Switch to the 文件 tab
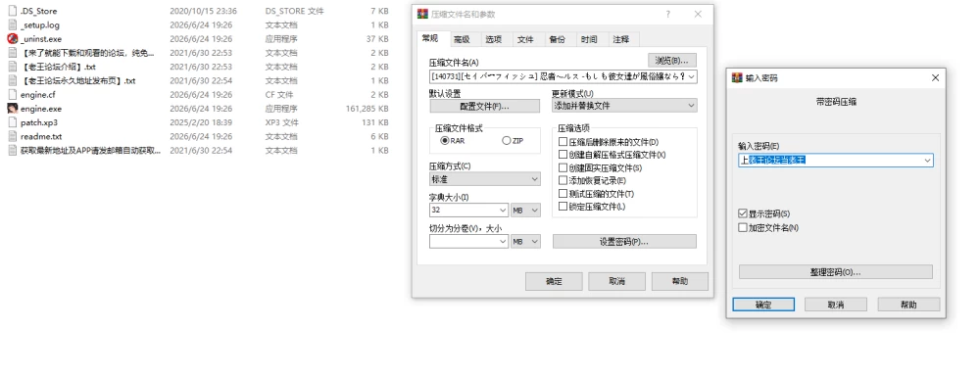Viewport: 980px width, 377px height. point(525,39)
